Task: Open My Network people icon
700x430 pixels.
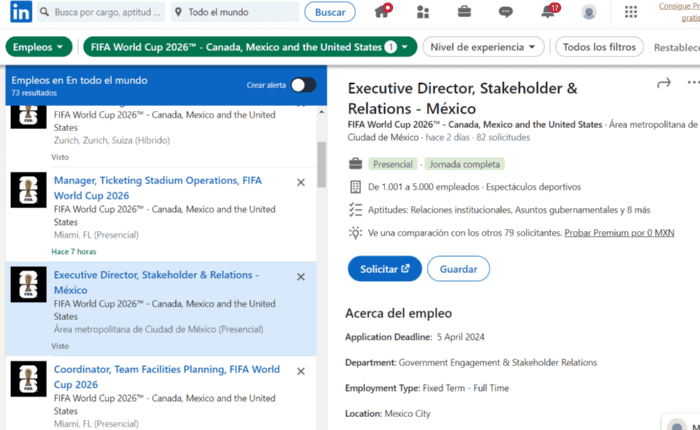Action: pyautogui.click(x=423, y=12)
